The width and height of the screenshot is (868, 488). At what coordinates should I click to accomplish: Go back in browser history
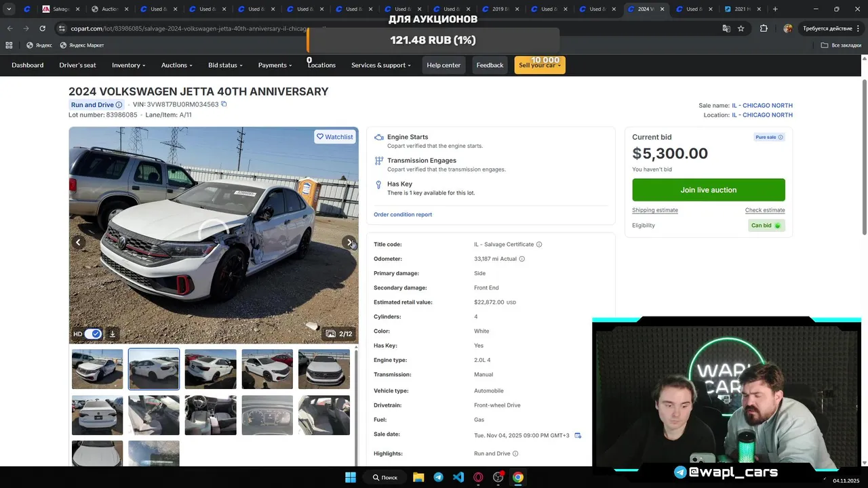[9, 28]
